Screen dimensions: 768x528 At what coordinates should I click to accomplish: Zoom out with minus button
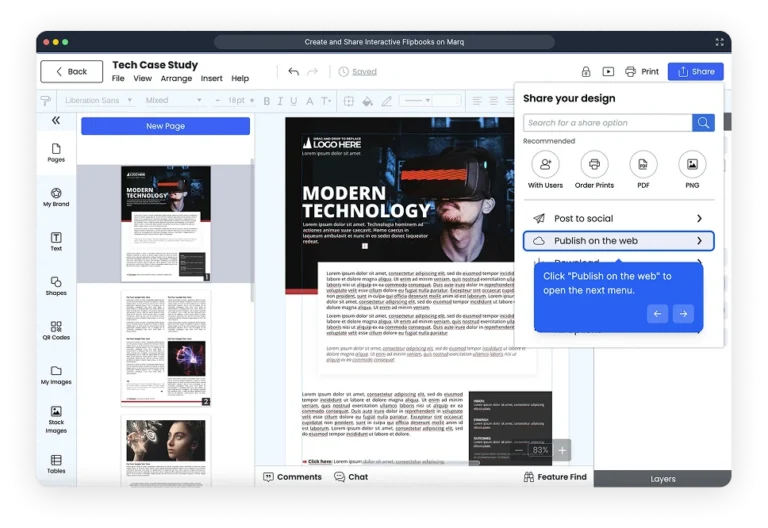click(x=519, y=450)
